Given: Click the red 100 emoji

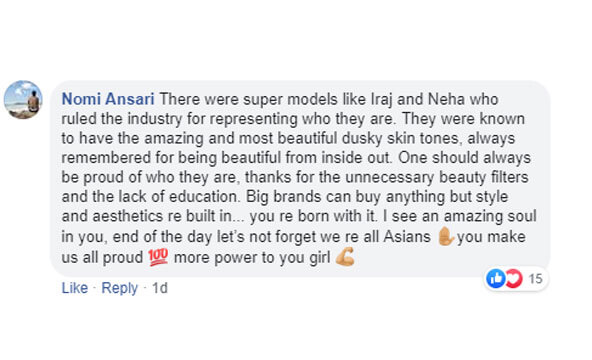Looking at the screenshot, I should pyautogui.click(x=158, y=257).
